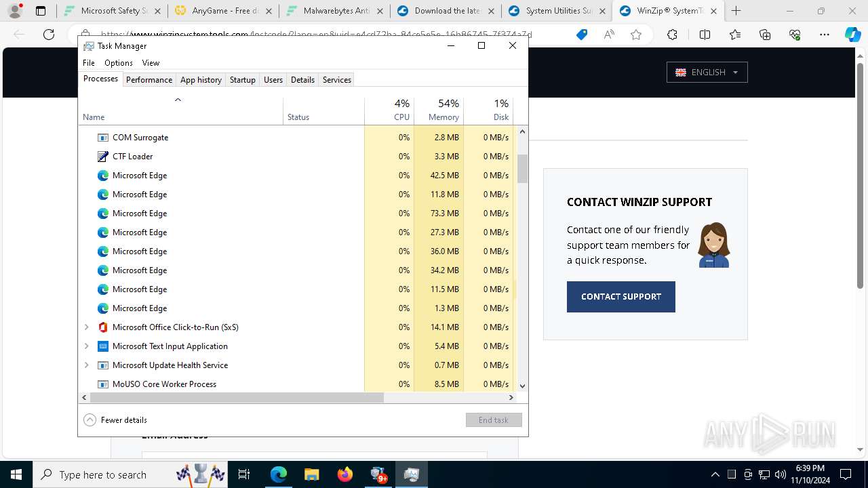868x488 pixels.
Task: Select the COM Surrogate process icon
Action: [103, 138]
